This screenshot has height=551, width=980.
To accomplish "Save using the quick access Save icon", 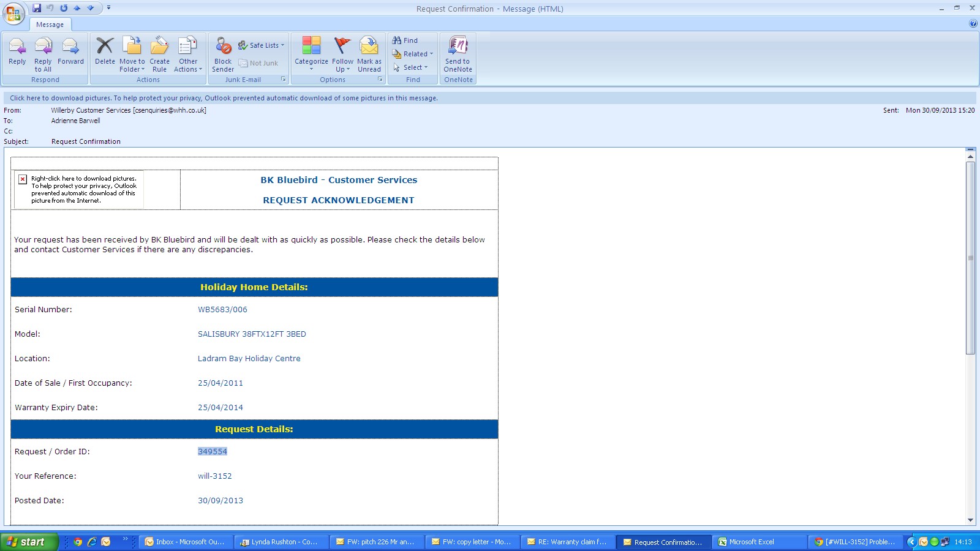I will click(37, 8).
